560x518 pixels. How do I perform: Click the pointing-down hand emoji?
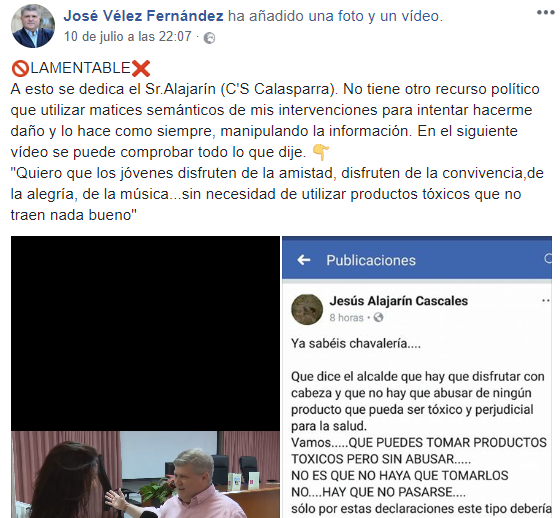coord(321,153)
